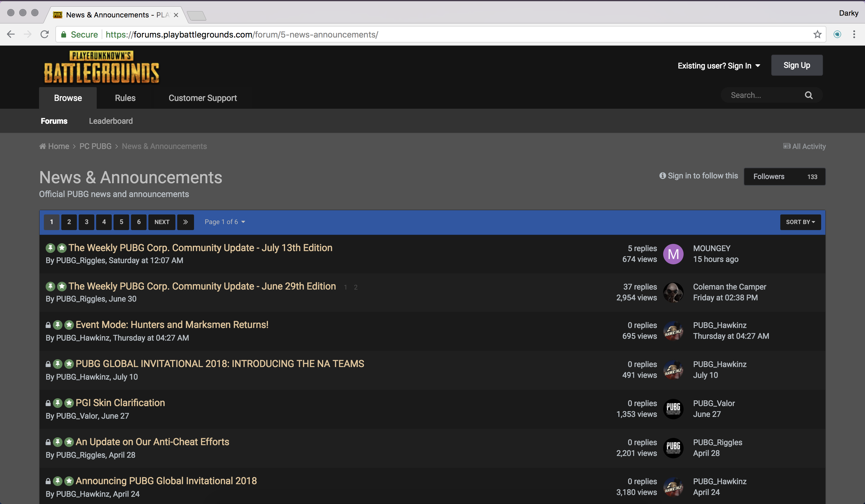This screenshot has height=504, width=865.
Task: Click the Home breadcrumb house icon
Action: [43, 146]
